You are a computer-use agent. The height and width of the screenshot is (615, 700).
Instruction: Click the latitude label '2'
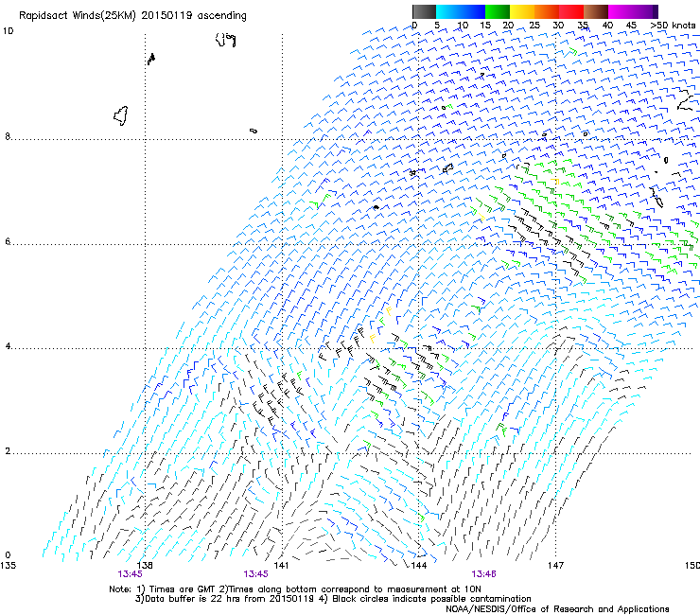tap(8, 450)
